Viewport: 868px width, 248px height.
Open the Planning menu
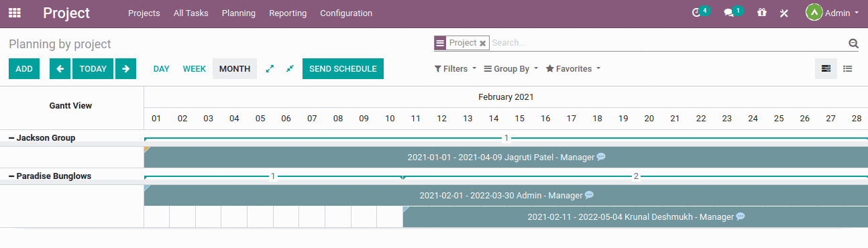238,13
